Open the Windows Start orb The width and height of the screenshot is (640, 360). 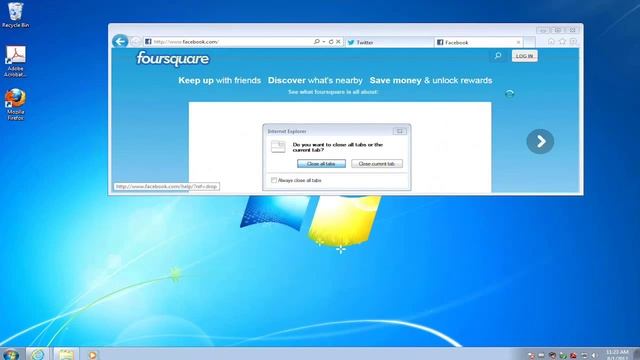click(11, 354)
